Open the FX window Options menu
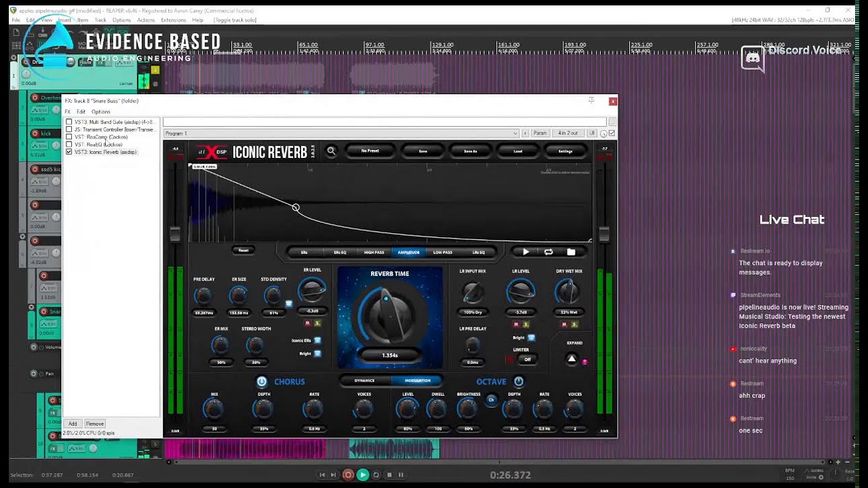The image size is (868, 488). [101, 112]
